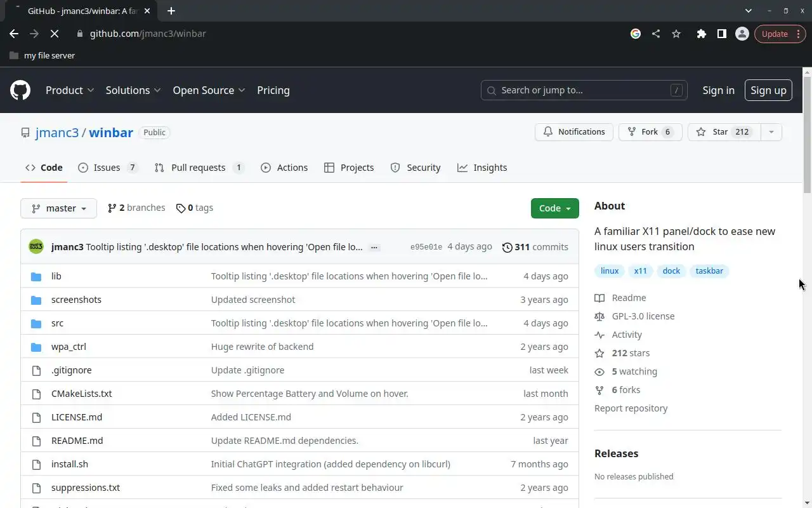Image resolution: width=812 pixels, height=508 pixels.
Task: Select the linux topic tag
Action: [610, 271]
